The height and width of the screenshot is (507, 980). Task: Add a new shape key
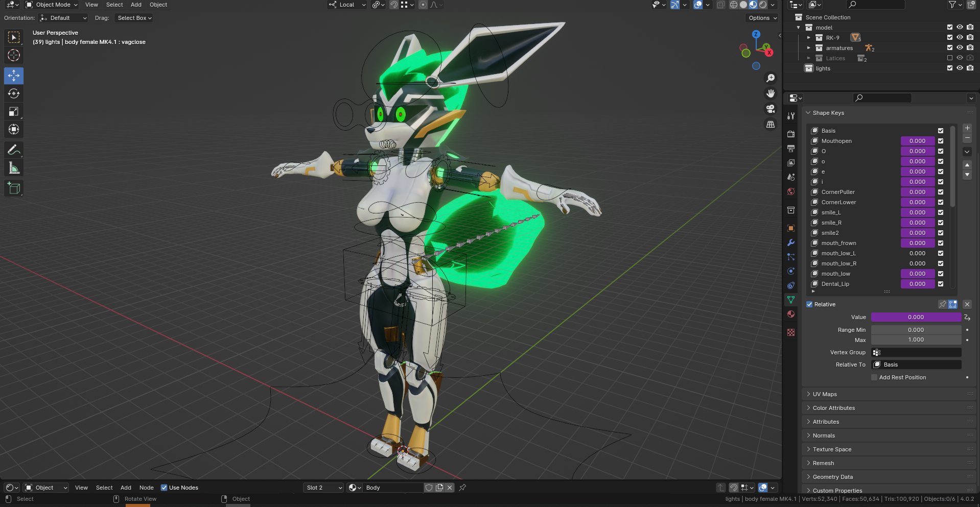point(967,128)
